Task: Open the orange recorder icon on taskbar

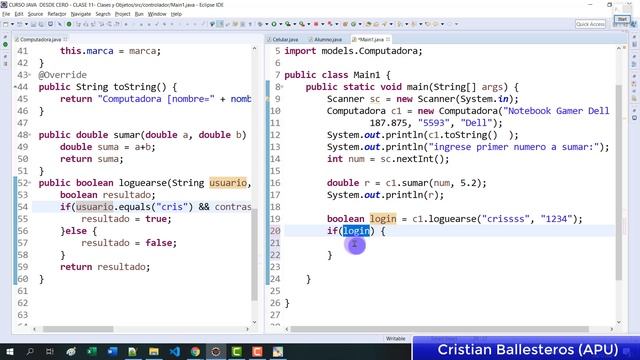Action: tap(258, 351)
